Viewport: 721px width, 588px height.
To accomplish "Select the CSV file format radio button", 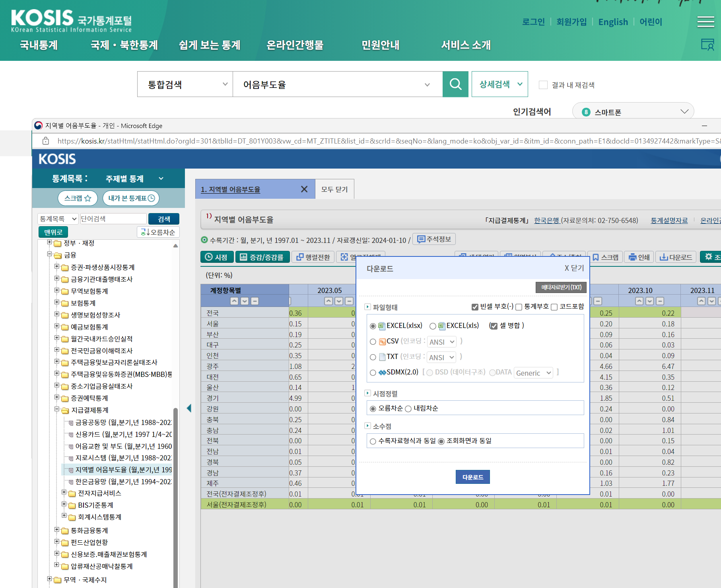I will coord(373,342).
